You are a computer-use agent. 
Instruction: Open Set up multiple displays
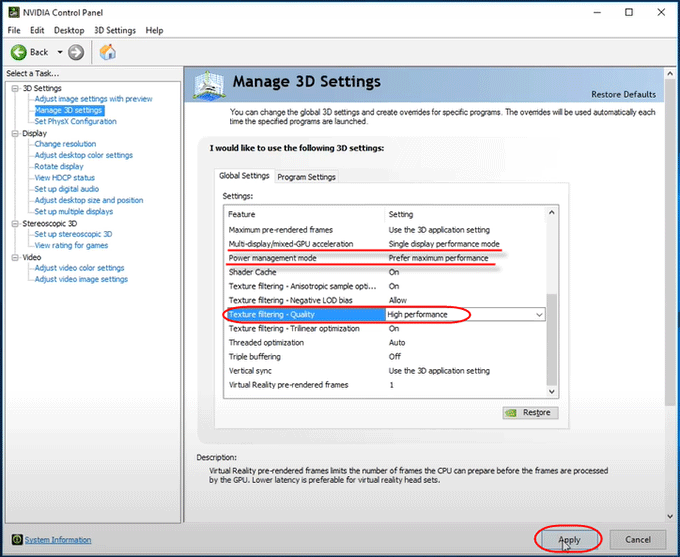click(x=74, y=212)
